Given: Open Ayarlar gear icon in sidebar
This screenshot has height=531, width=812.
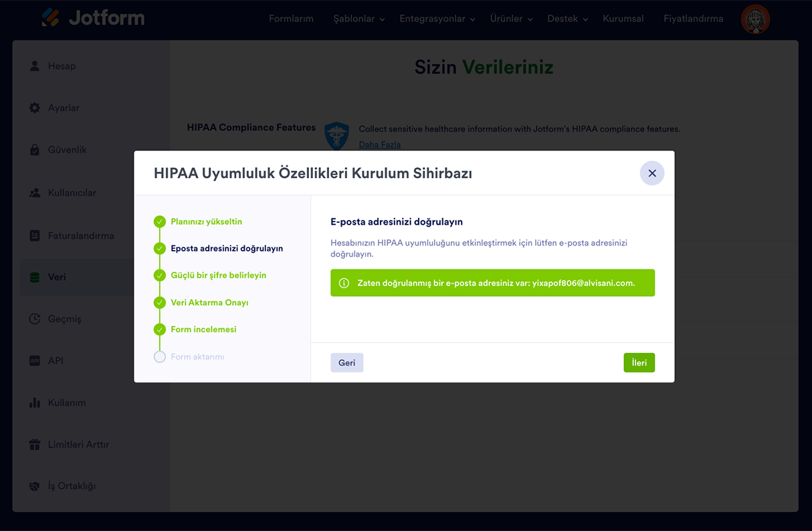Looking at the screenshot, I should coord(35,108).
